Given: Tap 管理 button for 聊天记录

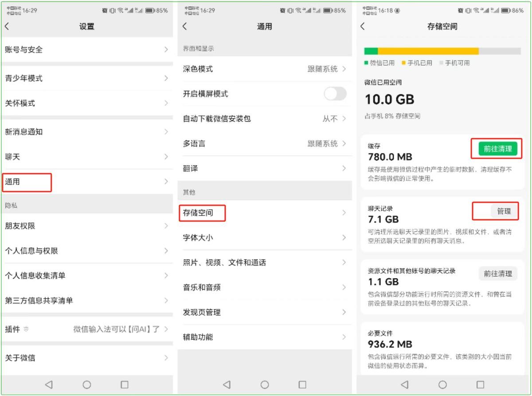Looking at the screenshot, I should pyautogui.click(x=504, y=211).
